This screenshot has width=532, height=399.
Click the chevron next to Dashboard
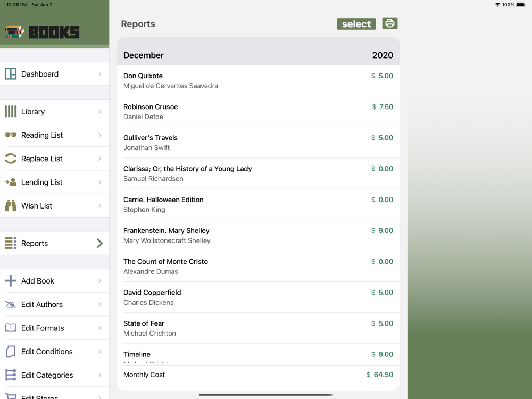pos(100,74)
